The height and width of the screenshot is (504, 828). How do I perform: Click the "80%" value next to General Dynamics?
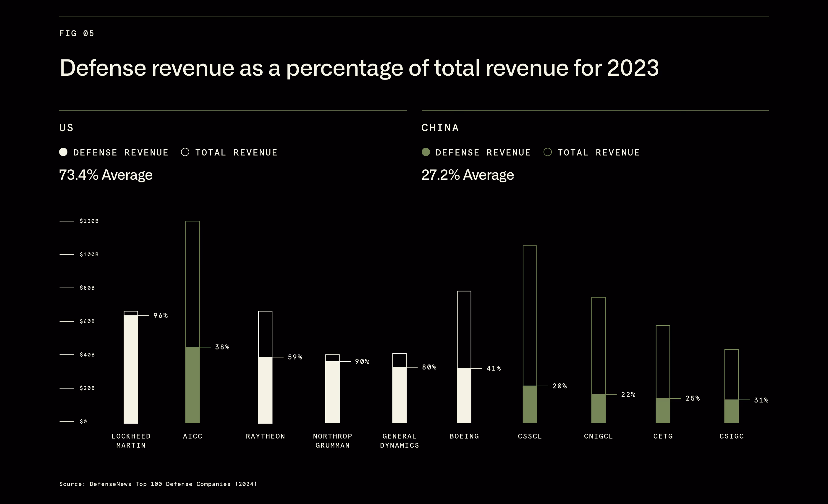(x=429, y=367)
